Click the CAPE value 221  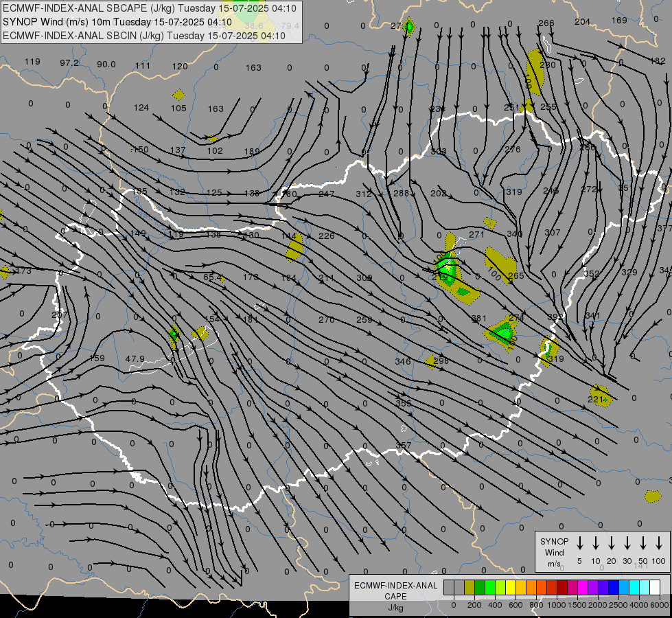click(x=595, y=399)
